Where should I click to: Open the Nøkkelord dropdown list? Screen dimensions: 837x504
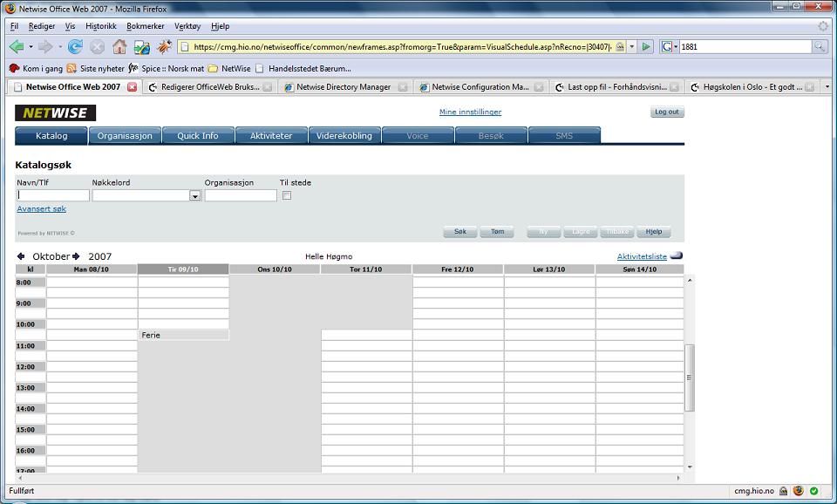coord(194,196)
